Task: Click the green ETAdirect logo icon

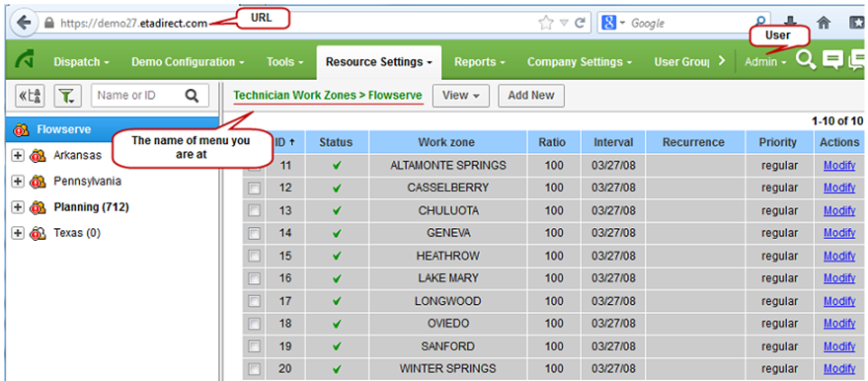Action: (x=25, y=60)
